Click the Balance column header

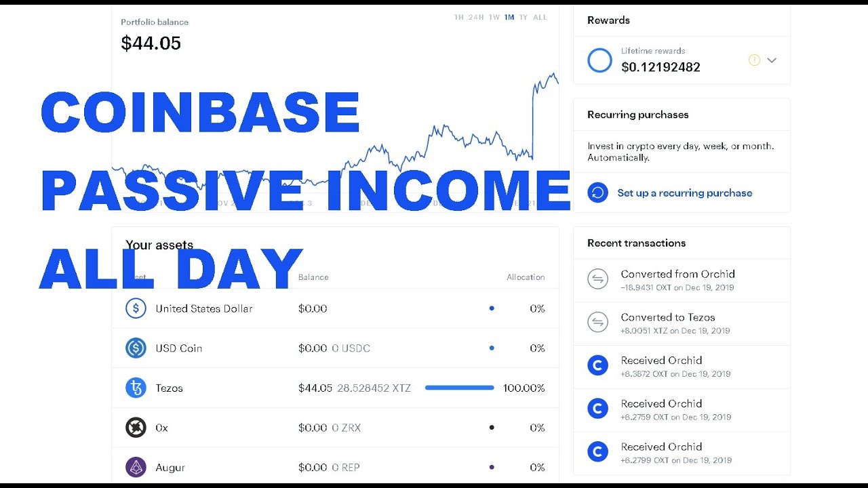[313, 277]
